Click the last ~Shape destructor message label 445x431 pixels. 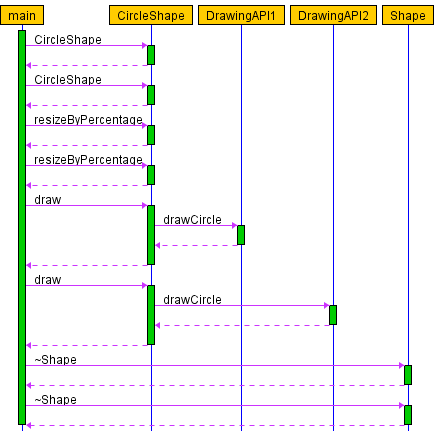click(56, 400)
